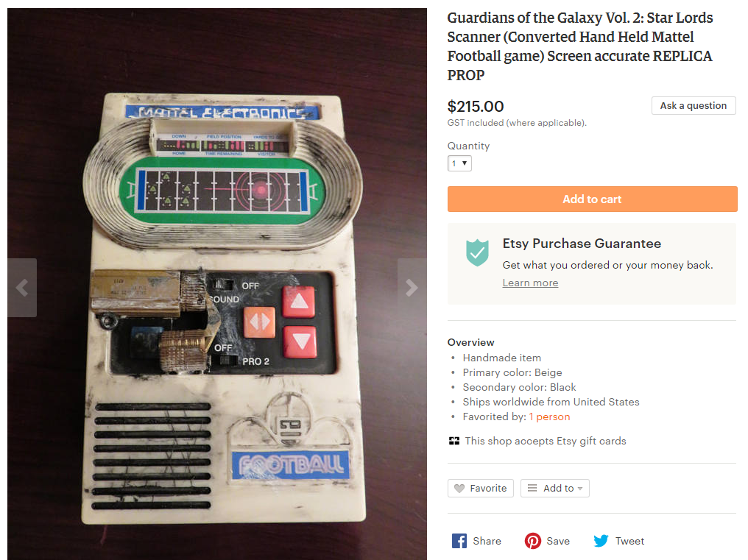Click the Ask a question button
This screenshot has height=560, width=748.
click(x=694, y=106)
